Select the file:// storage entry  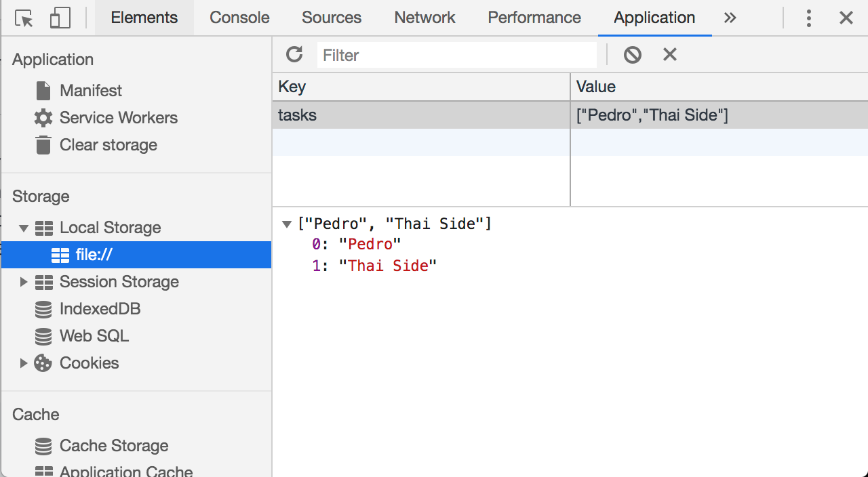point(136,255)
